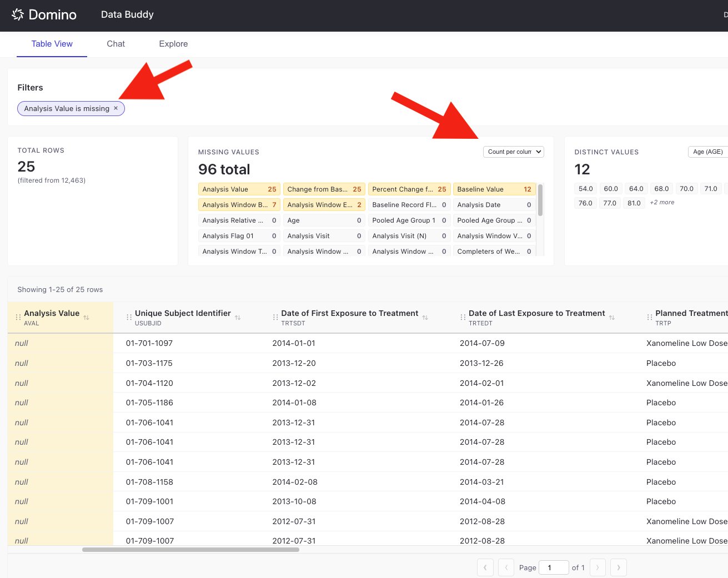The image size is (728, 578).
Task: Click the Unique Subject Identifier drag handle
Action: (129, 318)
